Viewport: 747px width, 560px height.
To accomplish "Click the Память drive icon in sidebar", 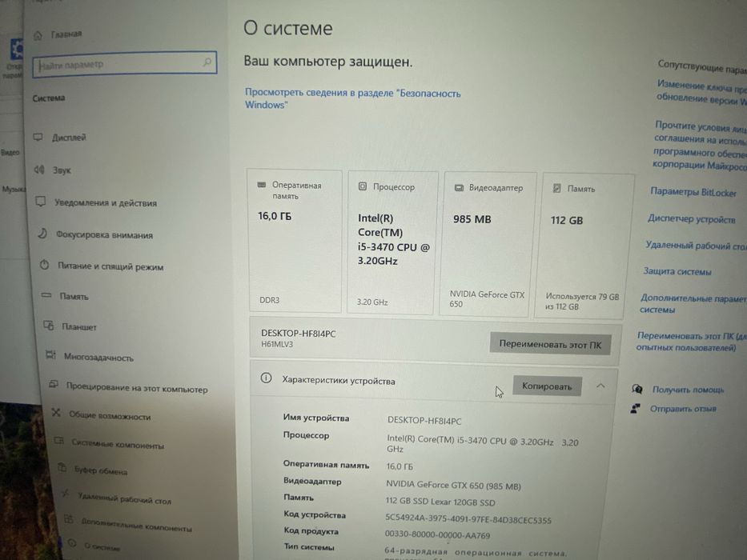I will pyautogui.click(x=46, y=296).
